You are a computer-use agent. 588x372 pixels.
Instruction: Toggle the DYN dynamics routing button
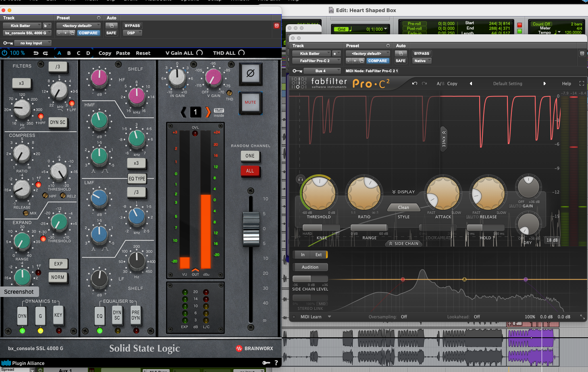pyautogui.click(x=22, y=316)
